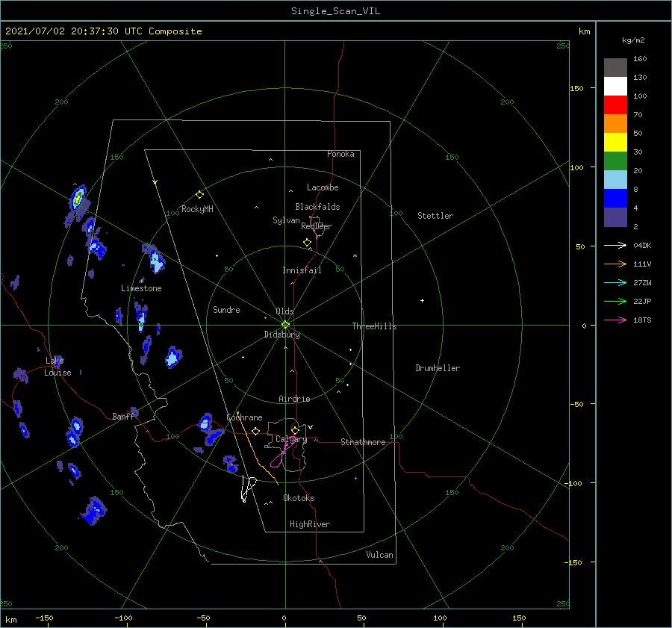Screen dimensions: 672x628
Task: Select the white 100-130 legend color
Action: [615, 87]
